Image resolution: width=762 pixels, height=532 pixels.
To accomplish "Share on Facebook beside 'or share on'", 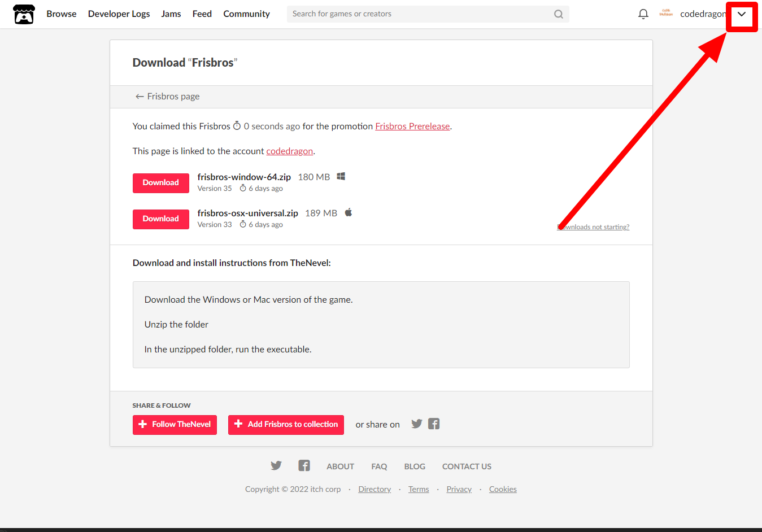I will click(434, 424).
